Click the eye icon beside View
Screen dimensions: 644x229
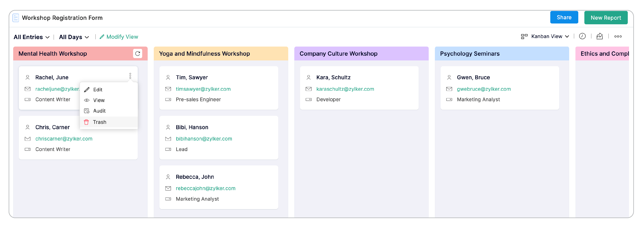click(87, 100)
